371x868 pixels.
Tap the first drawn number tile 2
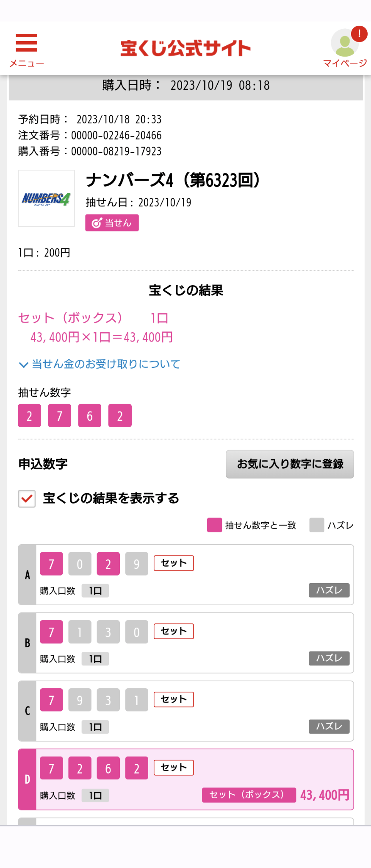[30, 416]
